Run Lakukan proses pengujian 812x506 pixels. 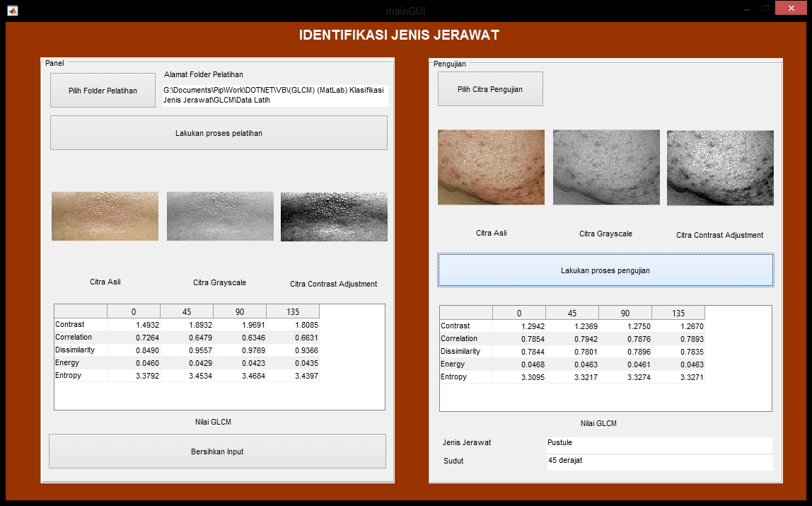point(605,270)
